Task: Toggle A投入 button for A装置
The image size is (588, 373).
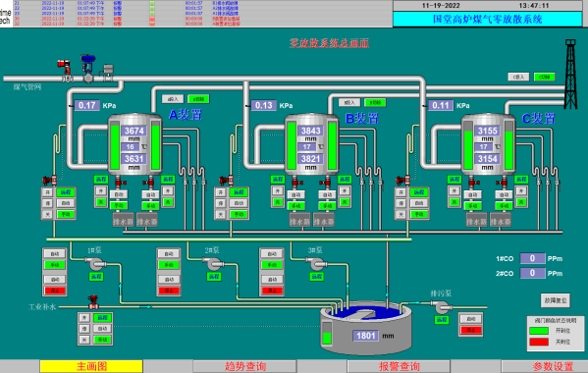Action: 173,99
